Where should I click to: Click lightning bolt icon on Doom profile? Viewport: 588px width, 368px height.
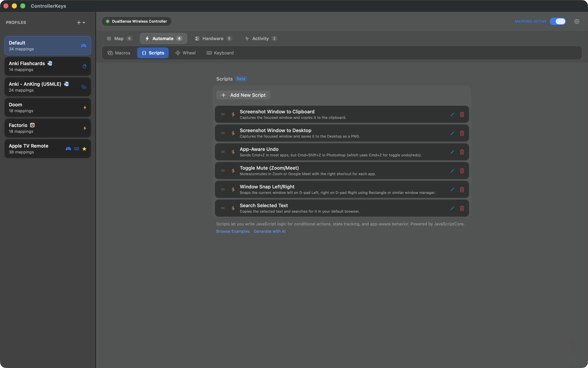(85, 108)
